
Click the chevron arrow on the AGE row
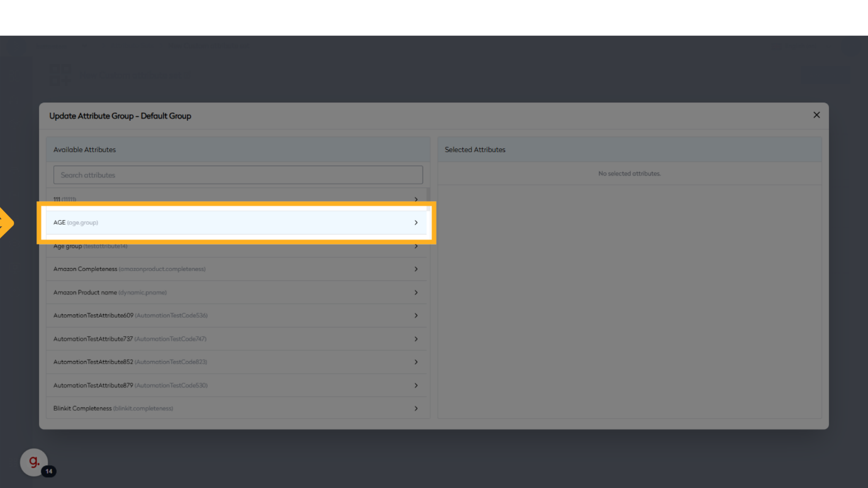pyautogui.click(x=416, y=223)
